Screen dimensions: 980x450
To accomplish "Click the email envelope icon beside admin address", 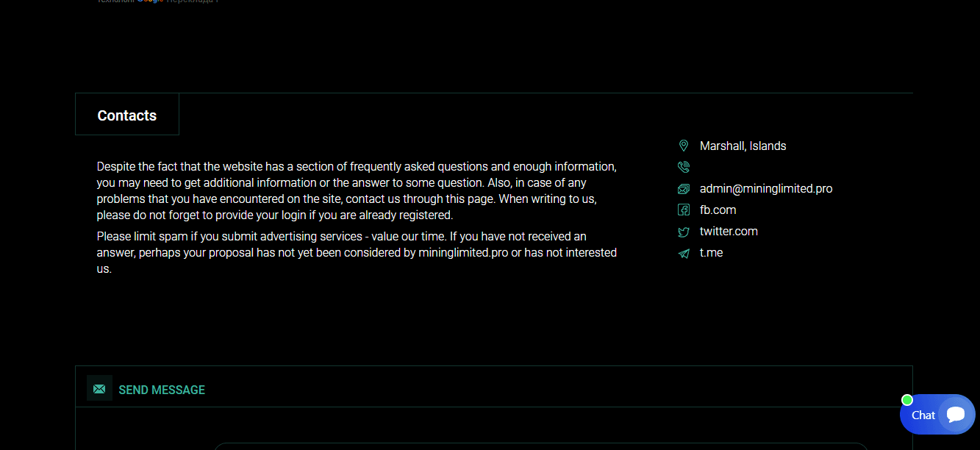I will (x=684, y=189).
